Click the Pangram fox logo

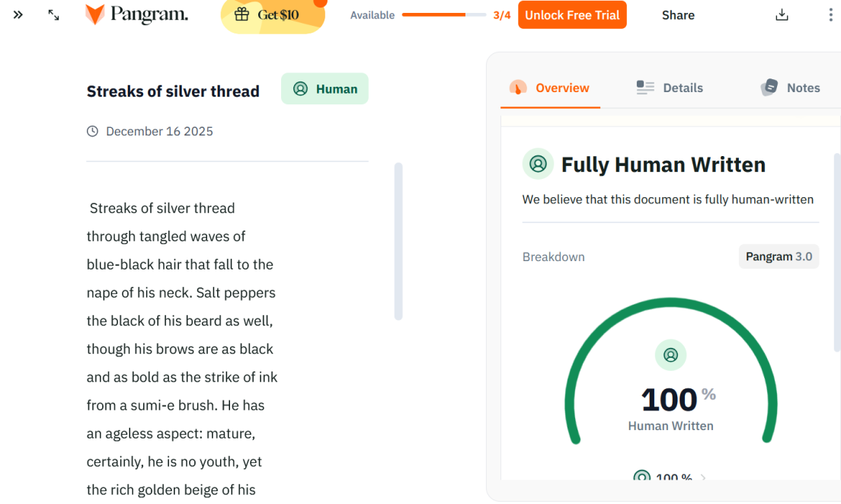click(x=95, y=14)
